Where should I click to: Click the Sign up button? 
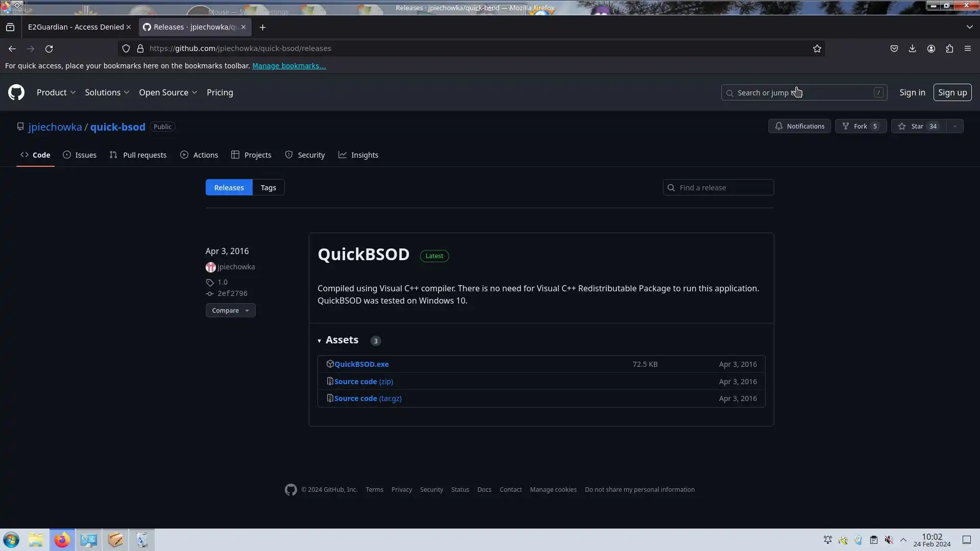click(x=952, y=92)
